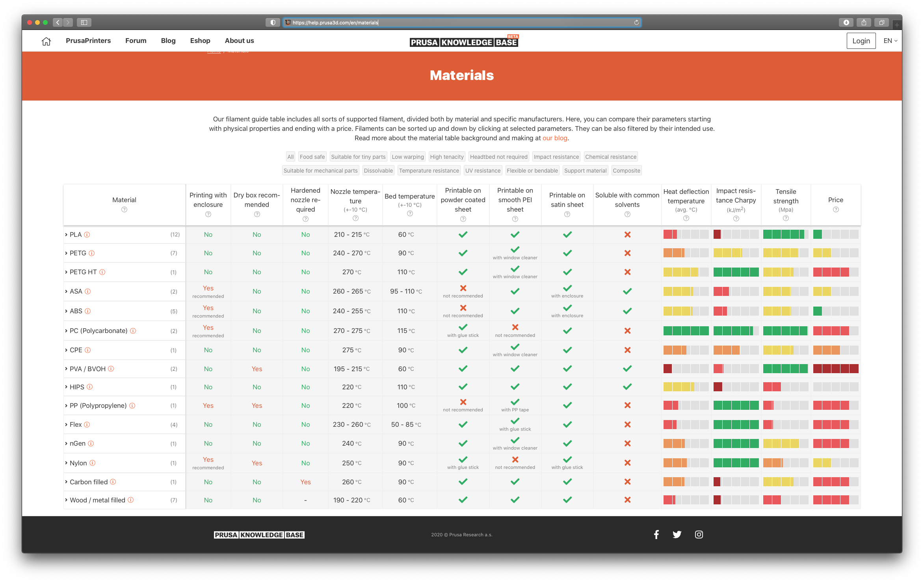Open a new Safari tab with plus
The width and height of the screenshot is (924, 582).
click(x=896, y=24)
